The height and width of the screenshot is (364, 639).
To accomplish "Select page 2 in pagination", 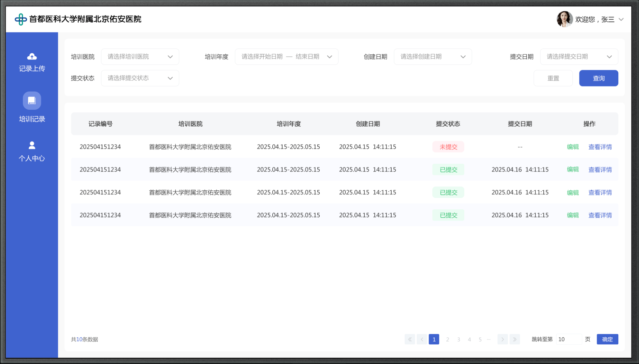I will (447, 339).
